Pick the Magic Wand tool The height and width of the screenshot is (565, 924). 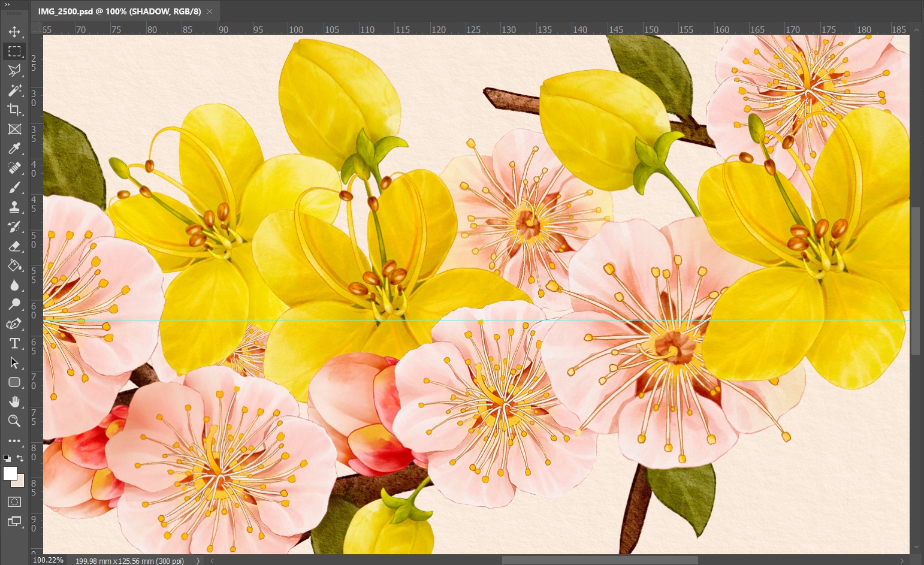[x=14, y=90]
